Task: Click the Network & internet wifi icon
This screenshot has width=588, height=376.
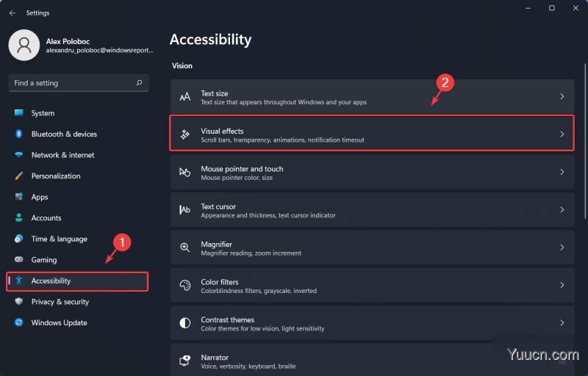Action: pyautogui.click(x=19, y=155)
